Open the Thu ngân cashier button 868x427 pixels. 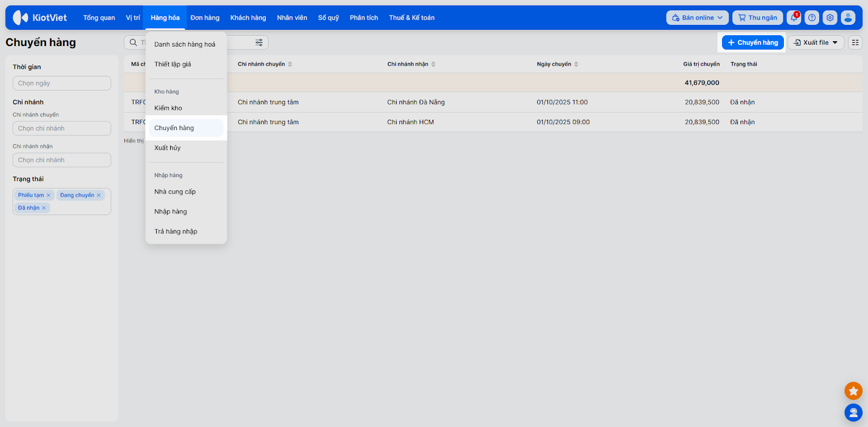758,18
